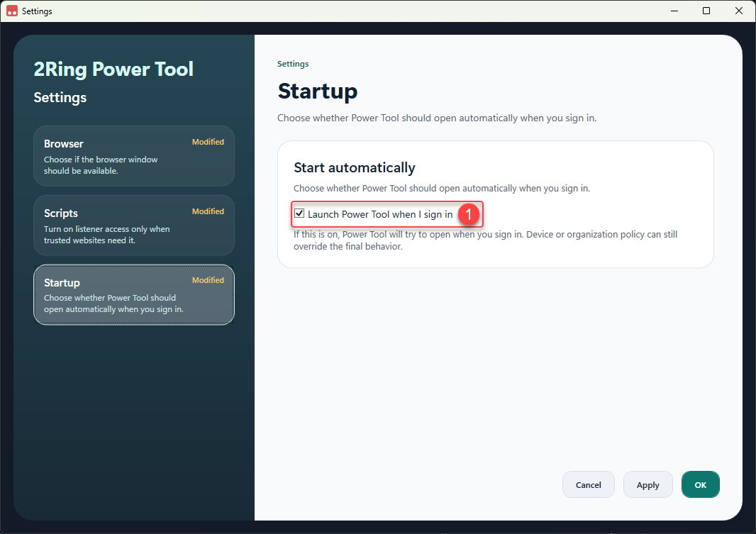This screenshot has width=756, height=534.
Task: Open the Scripts settings section
Action: pyautogui.click(x=134, y=226)
